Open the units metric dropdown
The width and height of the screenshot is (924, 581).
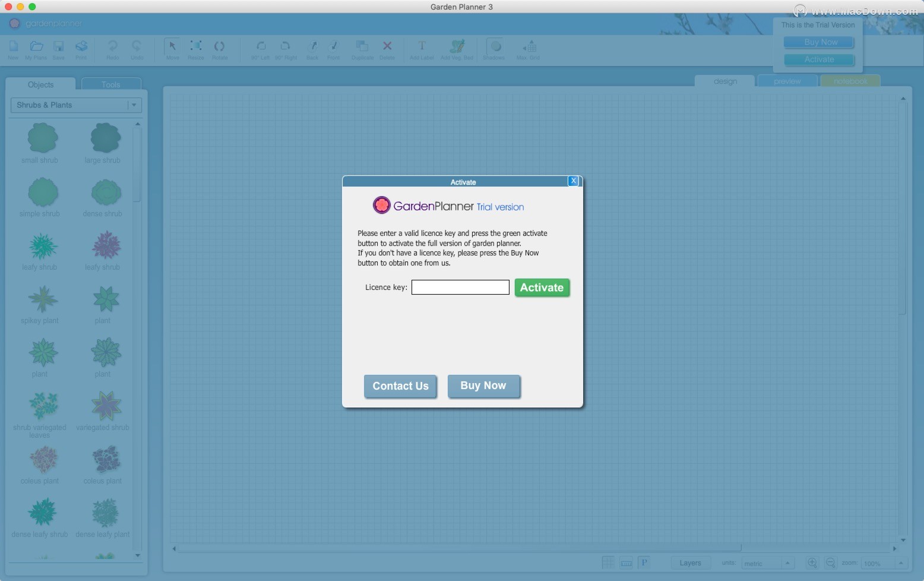(x=767, y=563)
